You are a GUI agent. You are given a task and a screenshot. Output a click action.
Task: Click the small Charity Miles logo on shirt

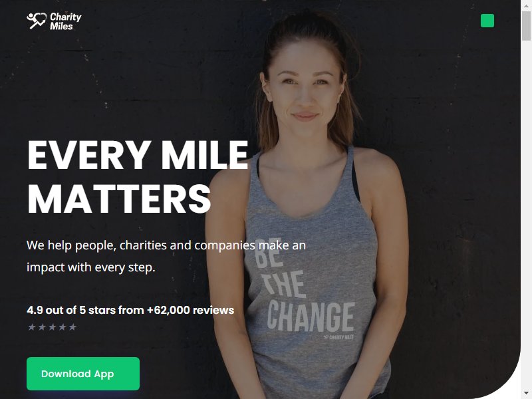(x=338, y=337)
